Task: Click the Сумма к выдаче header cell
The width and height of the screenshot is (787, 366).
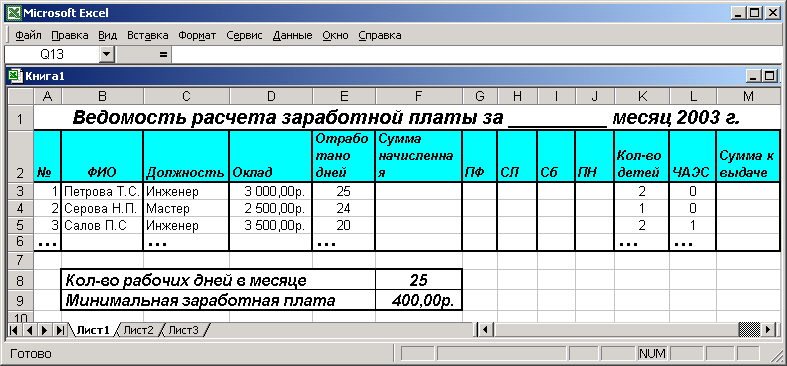Action: click(x=748, y=156)
